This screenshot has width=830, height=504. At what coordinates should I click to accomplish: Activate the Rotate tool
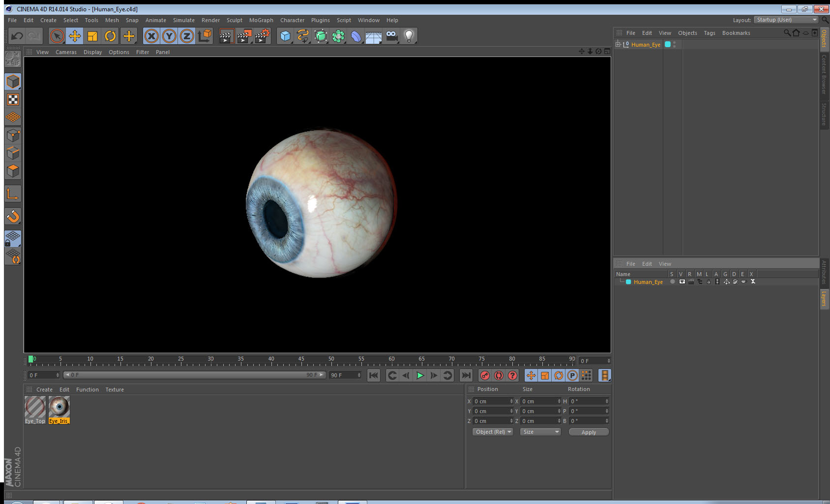(110, 36)
